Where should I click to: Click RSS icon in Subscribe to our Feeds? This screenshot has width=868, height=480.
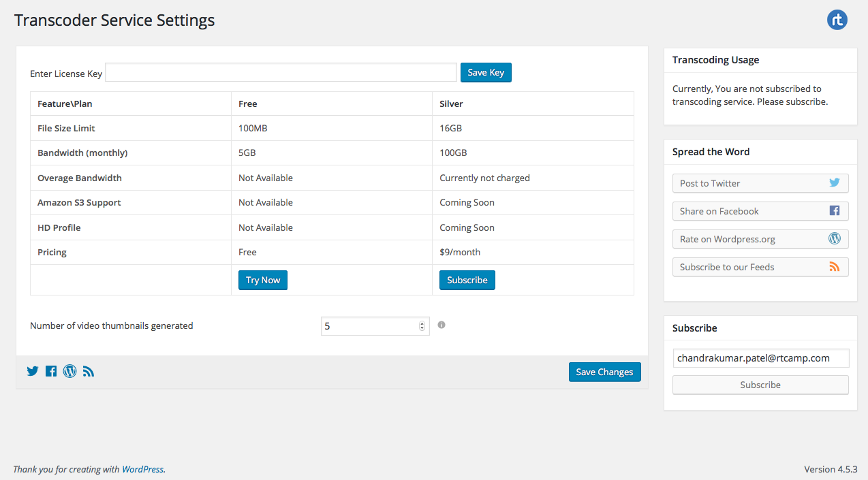click(x=835, y=266)
